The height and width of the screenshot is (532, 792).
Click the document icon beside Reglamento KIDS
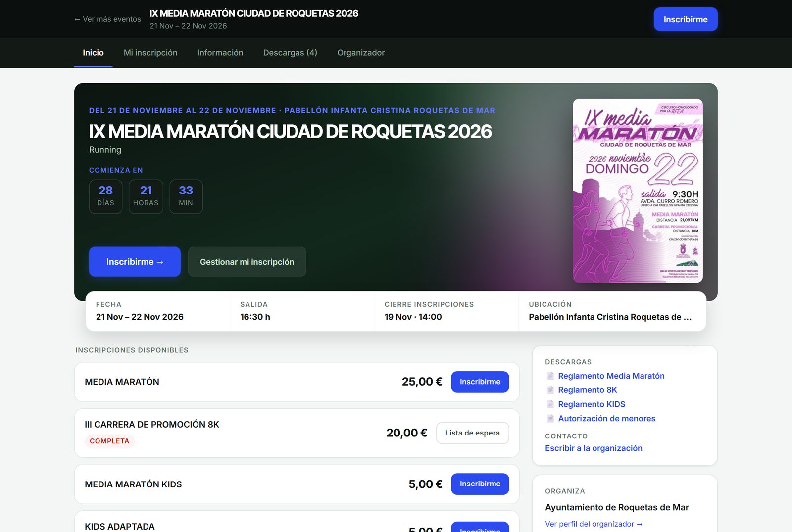tap(550, 404)
